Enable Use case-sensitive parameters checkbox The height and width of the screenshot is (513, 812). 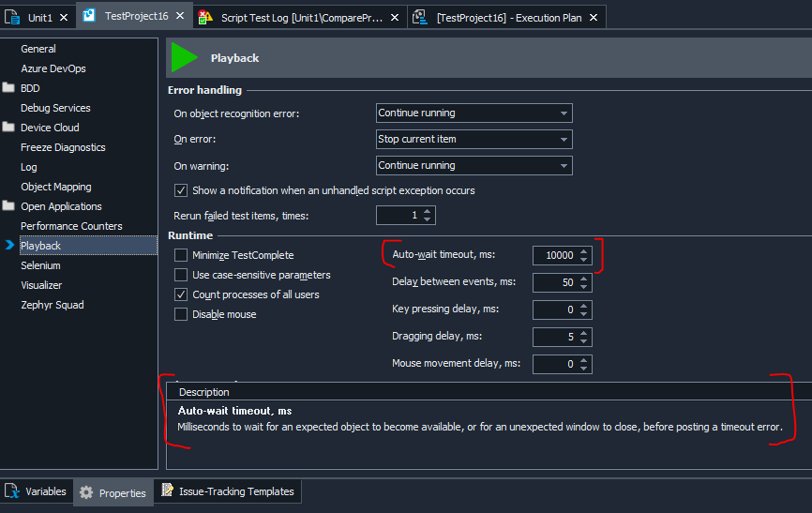coord(181,275)
